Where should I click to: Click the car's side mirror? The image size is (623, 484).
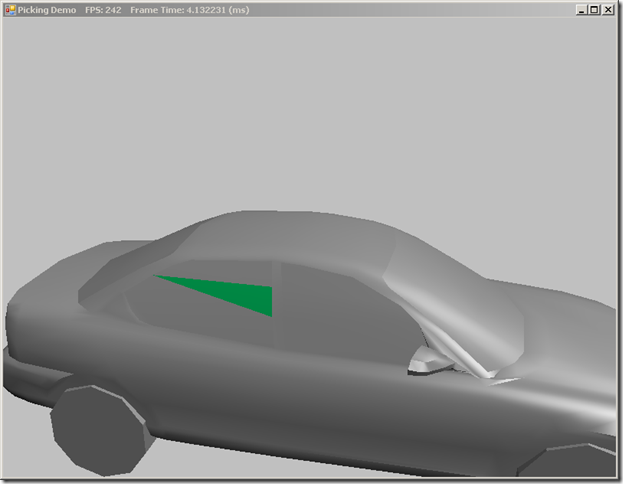coord(429,361)
